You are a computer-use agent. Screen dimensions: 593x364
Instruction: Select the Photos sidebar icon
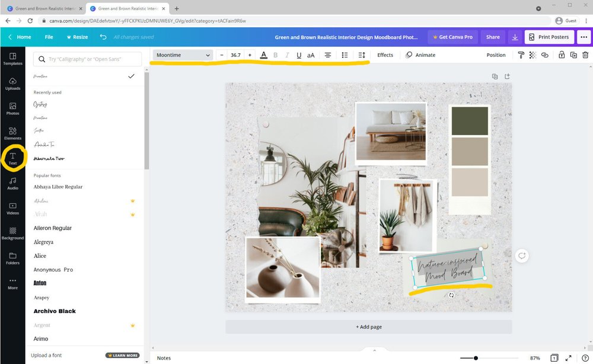pos(12,108)
